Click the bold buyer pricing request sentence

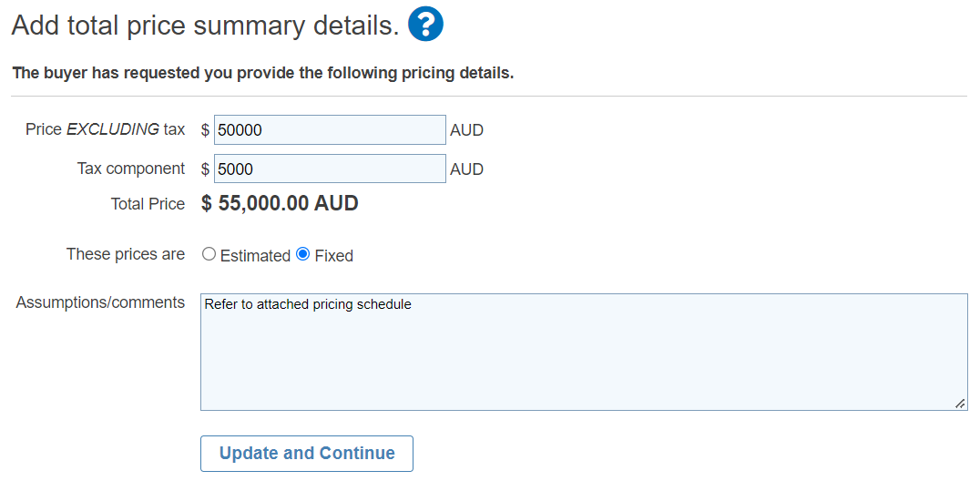point(263,73)
